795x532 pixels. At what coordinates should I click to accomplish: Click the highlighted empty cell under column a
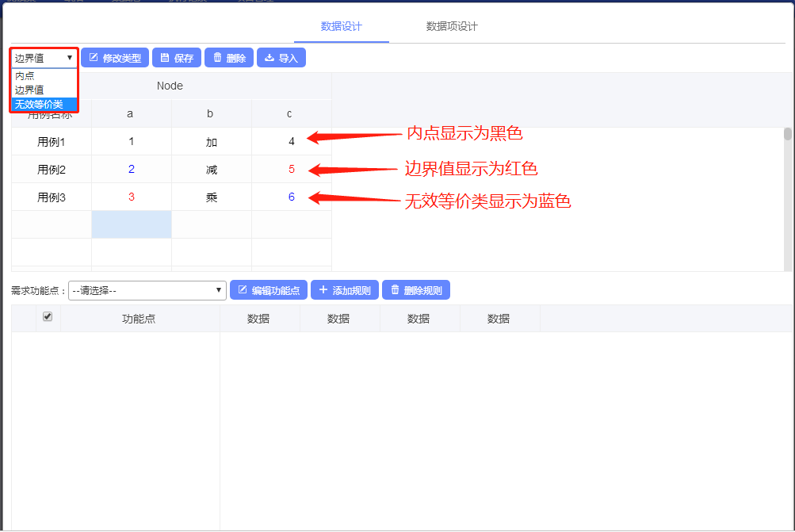(132, 224)
